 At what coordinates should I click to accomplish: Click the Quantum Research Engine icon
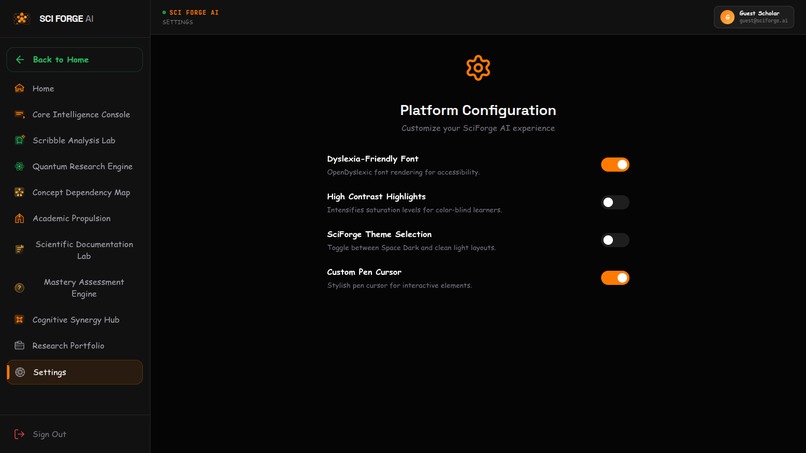tap(20, 166)
